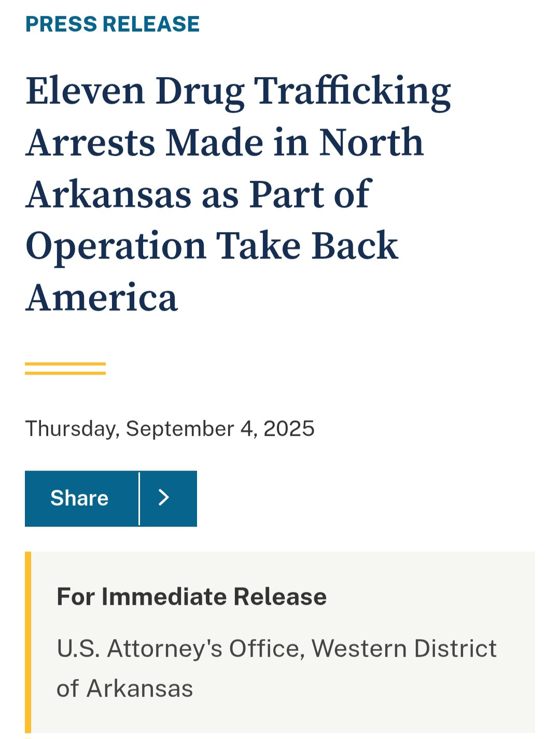Click the year '2025' in the date
This screenshot has height=739, width=560.
coord(289,429)
